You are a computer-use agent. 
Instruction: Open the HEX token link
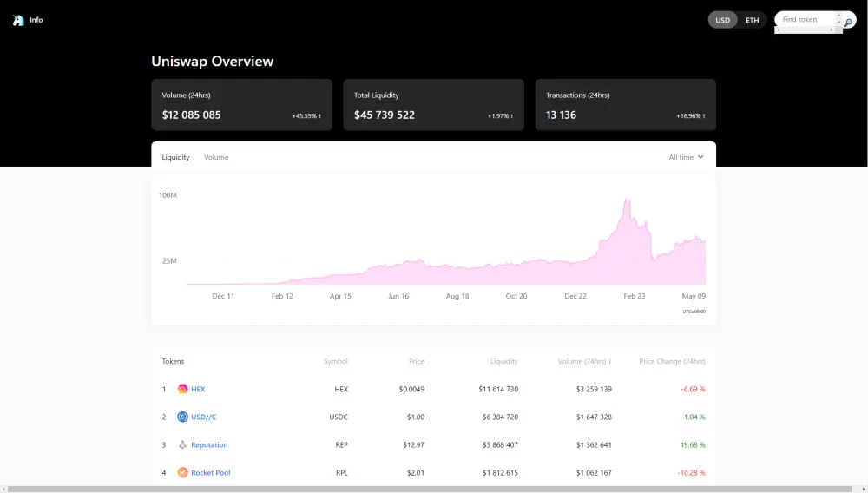(x=198, y=389)
